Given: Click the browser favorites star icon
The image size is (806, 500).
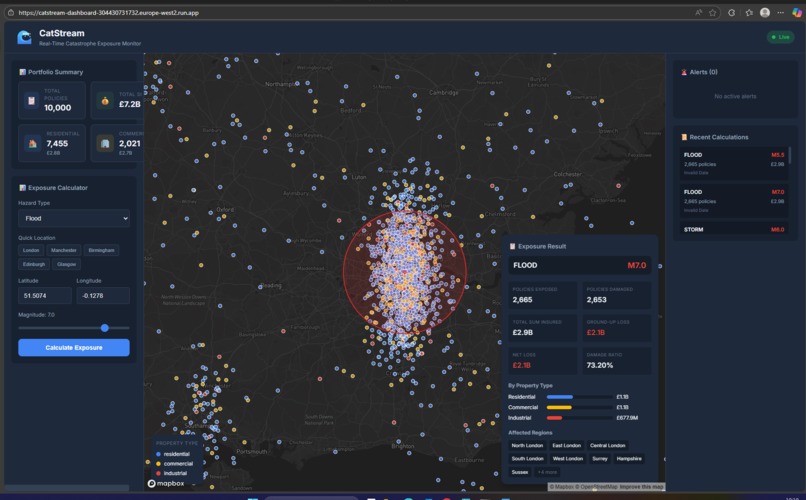Looking at the screenshot, I should (712, 13).
